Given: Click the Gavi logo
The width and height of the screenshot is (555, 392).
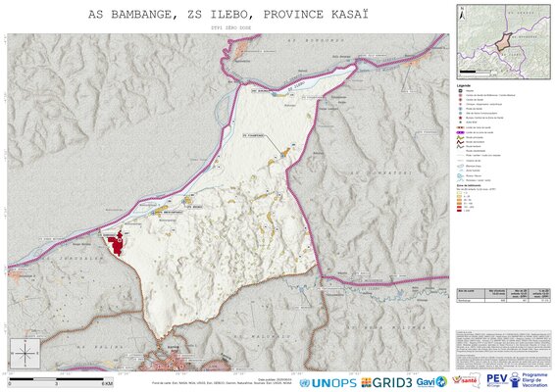Looking at the screenshot, I should coord(431,382).
